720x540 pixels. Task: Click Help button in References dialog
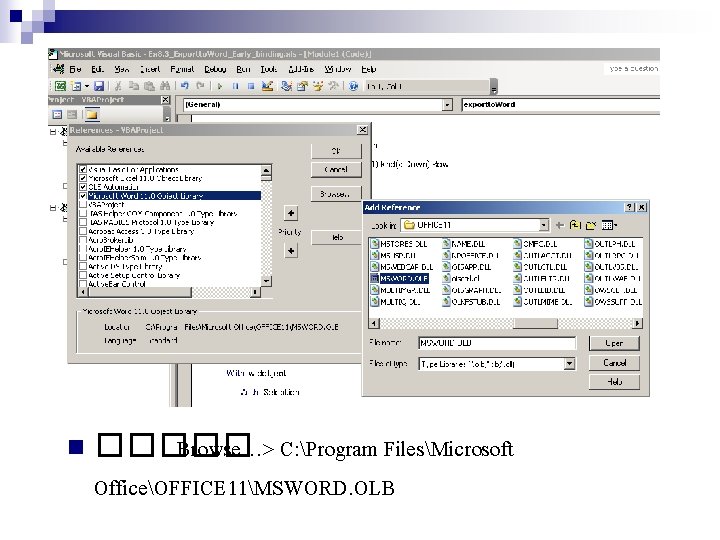(336, 237)
